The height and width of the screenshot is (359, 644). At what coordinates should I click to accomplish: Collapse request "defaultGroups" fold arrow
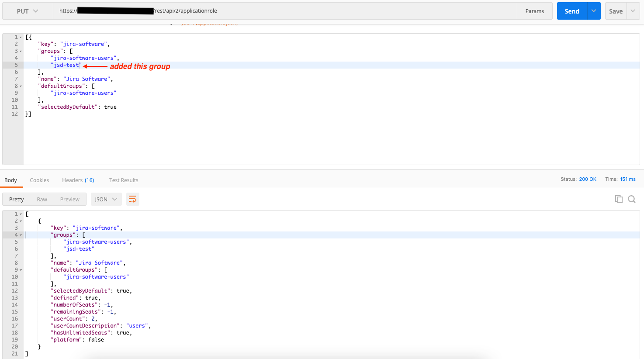[x=21, y=86]
